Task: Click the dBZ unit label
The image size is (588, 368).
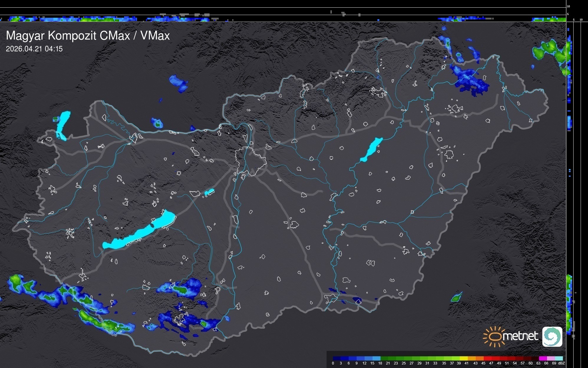Action: 561,363
